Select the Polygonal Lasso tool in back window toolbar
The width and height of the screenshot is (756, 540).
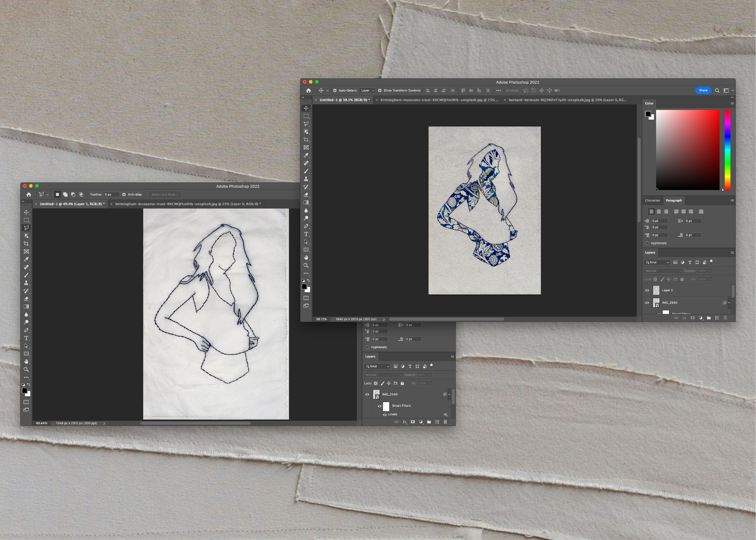[26, 228]
